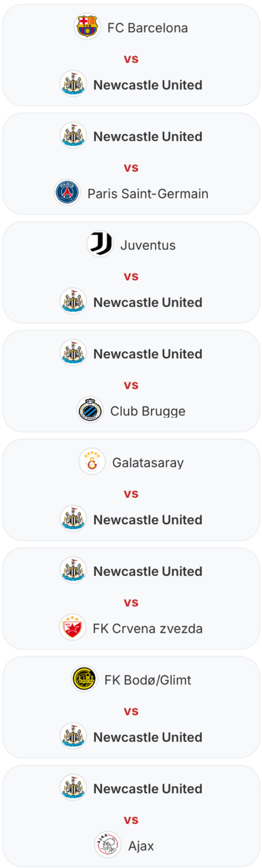Open the Paris Saint-Germain team link
The width and height of the screenshot is (262, 868).
click(x=148, y=194)
